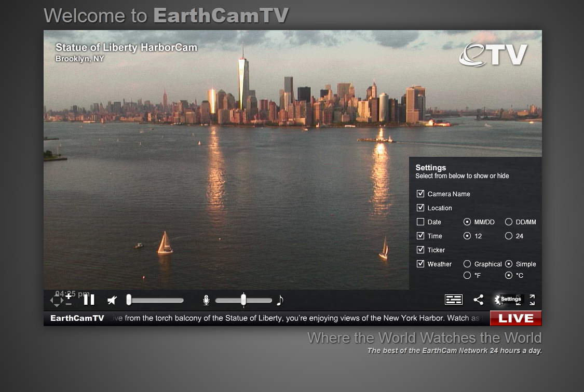Screen dimensions: 584x392
Task: Zoom in with the plus button
Action: click(69, 296)
